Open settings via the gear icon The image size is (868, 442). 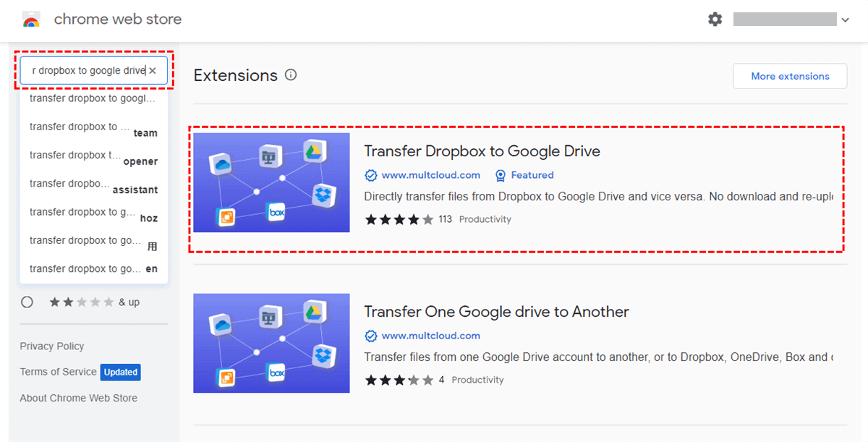coord(715,20)
